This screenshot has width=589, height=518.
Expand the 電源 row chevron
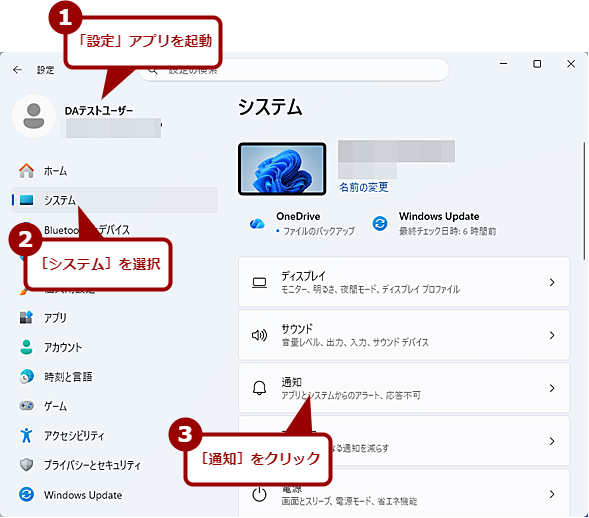click(x=552, y=494)
